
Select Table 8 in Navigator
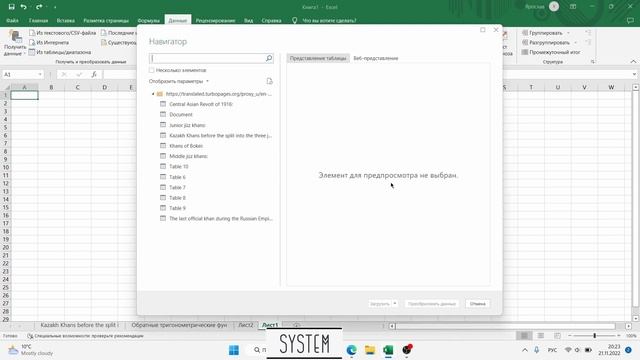tap(173, 198)
